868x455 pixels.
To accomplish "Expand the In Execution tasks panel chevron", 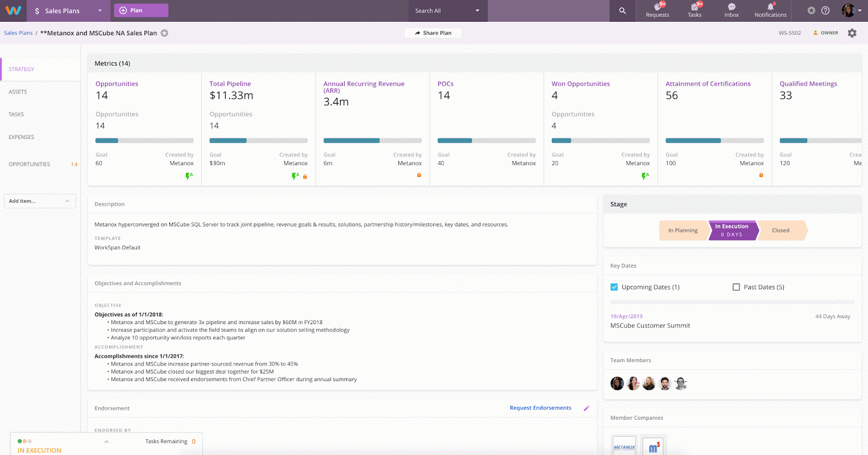I will click(106, 442).
